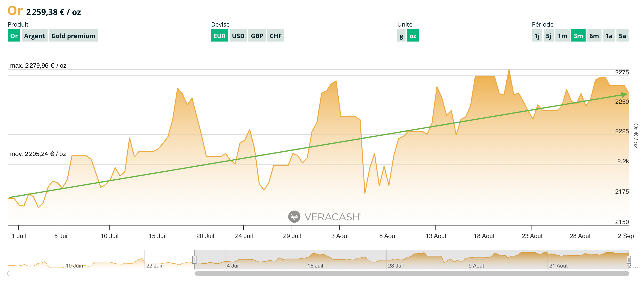Click the 2 259,38 € / oz price
644x282 pixels.
tap(54, 12)
